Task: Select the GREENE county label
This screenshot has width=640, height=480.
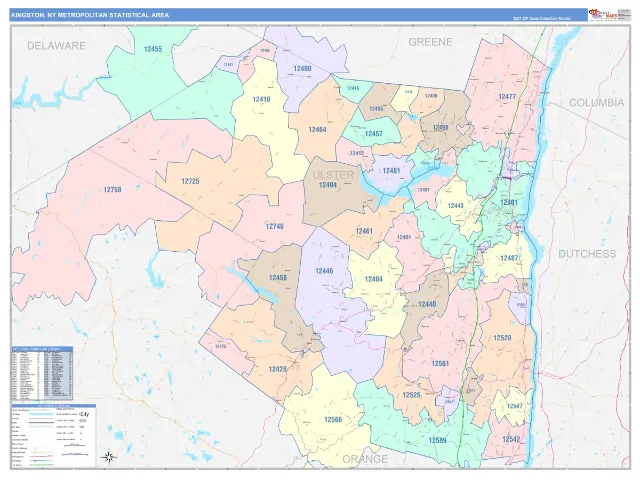Action: 430,42
